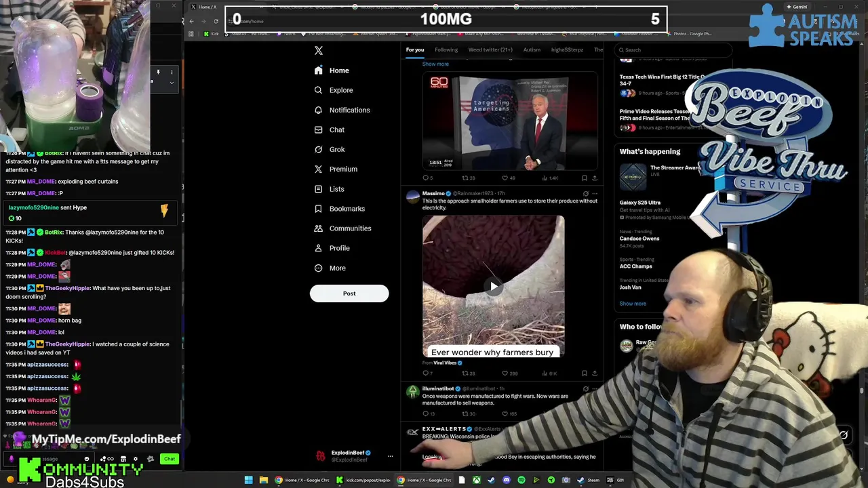Like Massimo's farmers post
The width and height of the screenshot is (868, 488).
pyautogui.click(x=509, y=373)
